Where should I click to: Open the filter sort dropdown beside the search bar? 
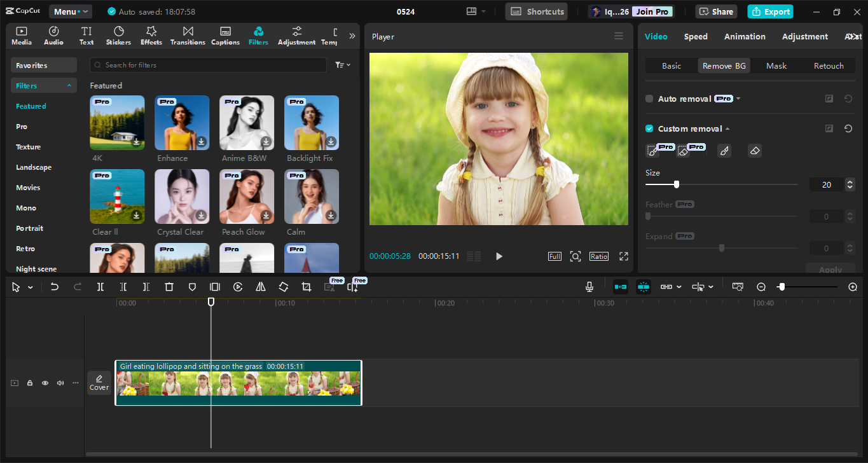(342, 65)
